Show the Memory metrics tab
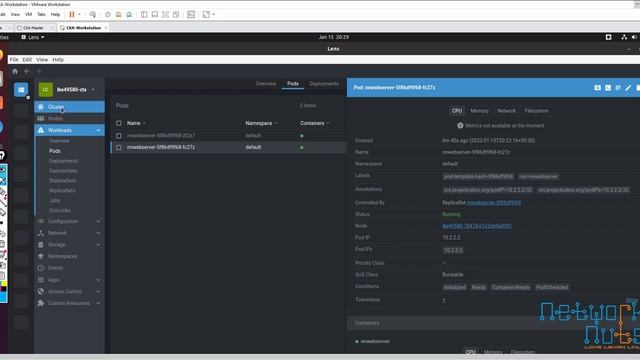Viewport: 640px width, 360px height. click(x=479, y=111)
